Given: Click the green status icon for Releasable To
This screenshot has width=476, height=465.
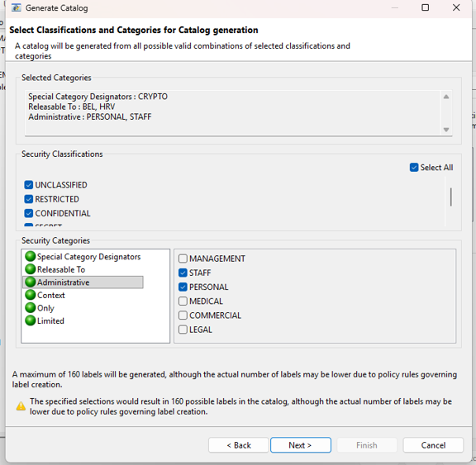Looking at the screenshot, I should (x=31, y=269).
